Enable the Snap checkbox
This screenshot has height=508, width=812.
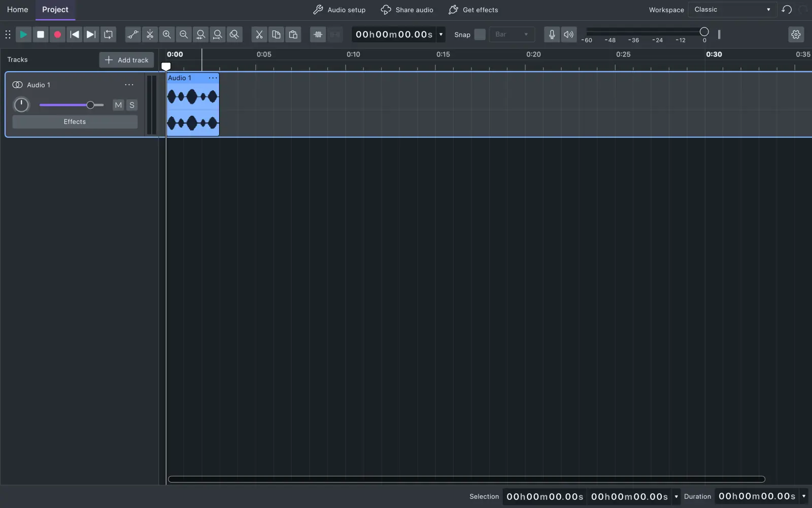pos(480,35)
